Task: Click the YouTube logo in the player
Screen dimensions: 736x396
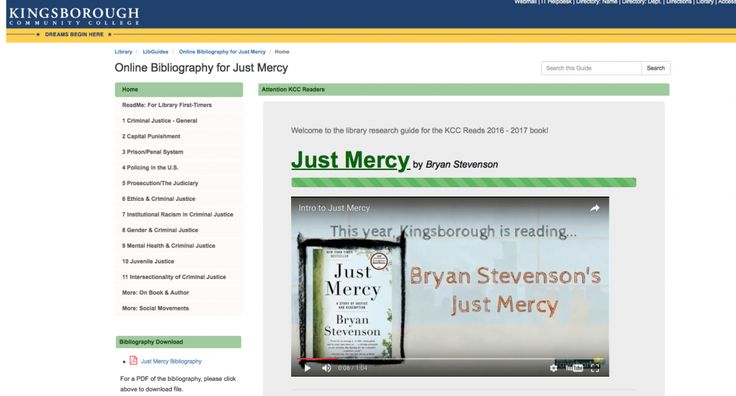Action: click(x=574, y=368)
